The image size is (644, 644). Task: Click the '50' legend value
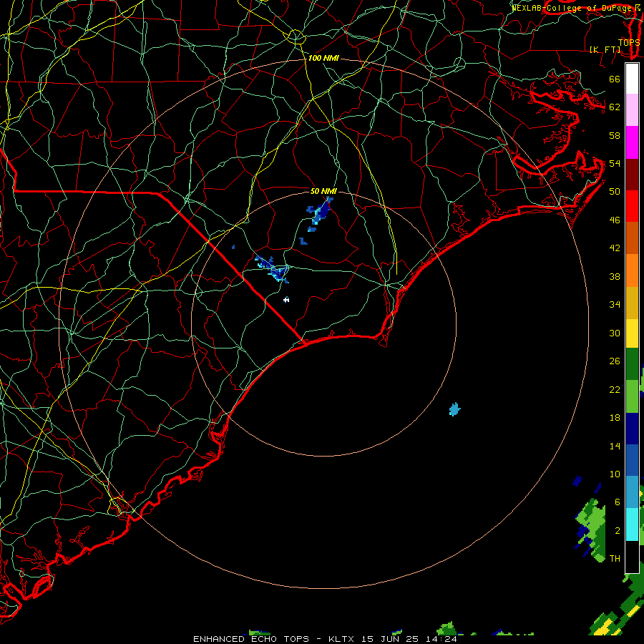click(x=615, y=192)
